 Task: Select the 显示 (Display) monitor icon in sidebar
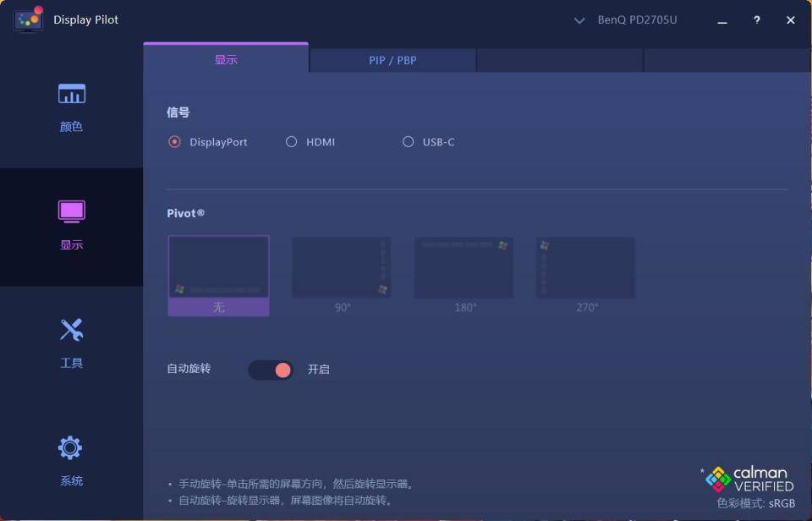tap(72, 211)
